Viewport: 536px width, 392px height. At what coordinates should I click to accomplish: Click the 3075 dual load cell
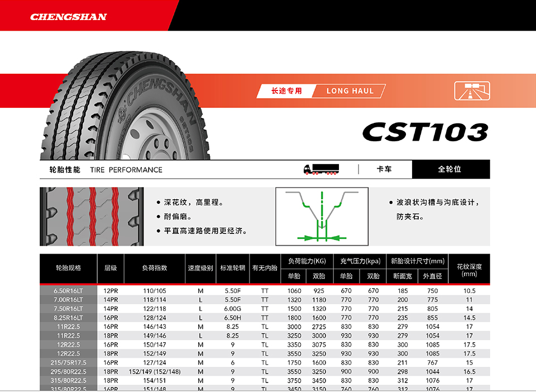[x=319, y=345]
